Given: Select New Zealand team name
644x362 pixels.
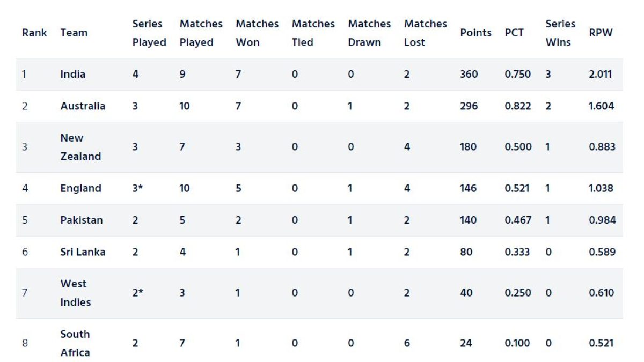Looking at the screenshot, I should click(x=80, y=147).
